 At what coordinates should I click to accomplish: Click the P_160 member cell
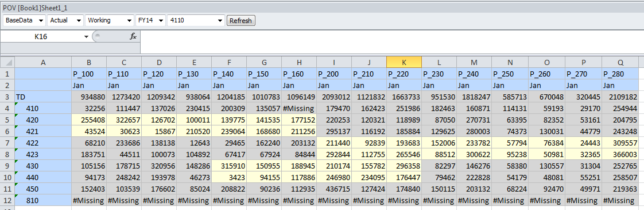pos(299,74)
